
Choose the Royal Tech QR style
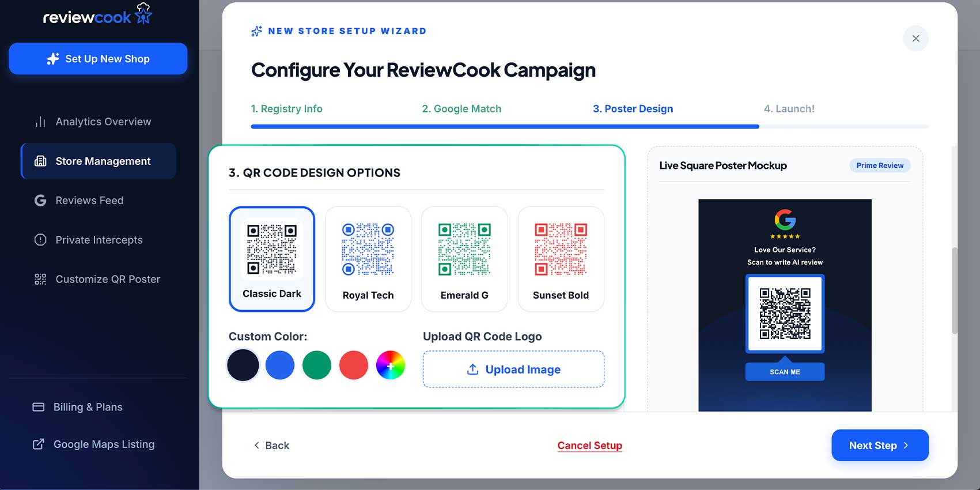click(x=368, y=259)
